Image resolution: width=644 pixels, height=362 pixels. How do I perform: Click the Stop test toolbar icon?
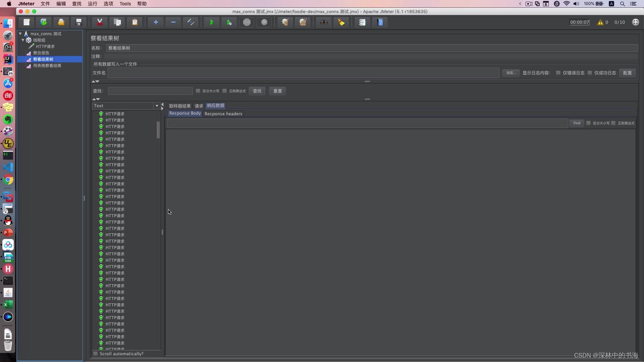[247, 22]
